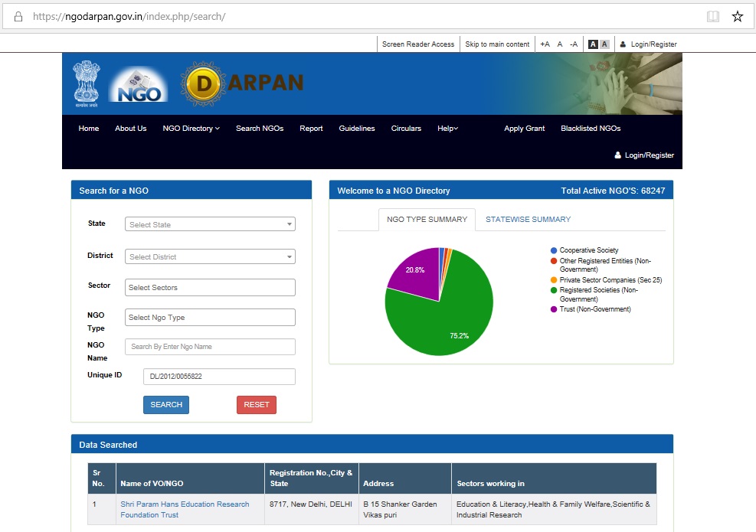Click the Indian national emblem logo
Image resolution: width=756 pixels, height=532 pixels.
pos(87,83)
